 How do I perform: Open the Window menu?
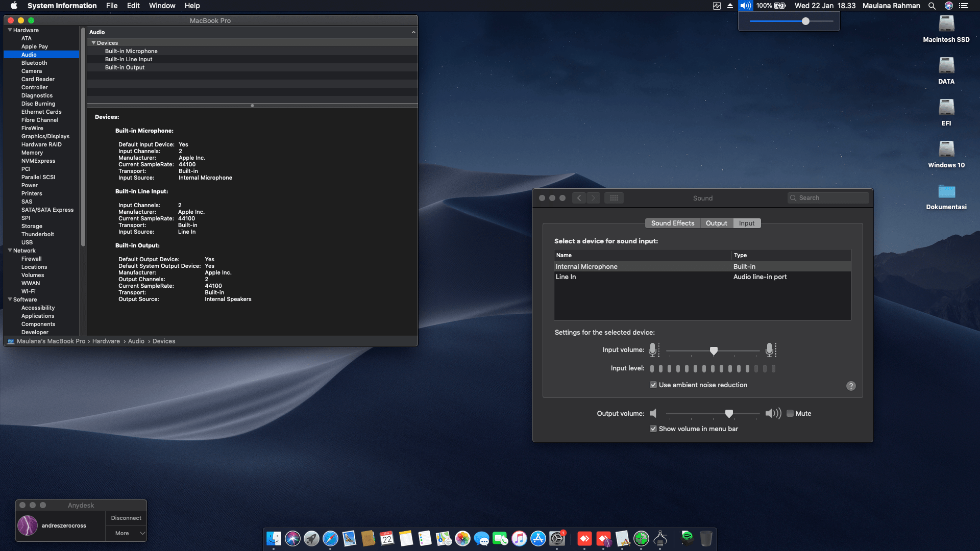point(162,6)
